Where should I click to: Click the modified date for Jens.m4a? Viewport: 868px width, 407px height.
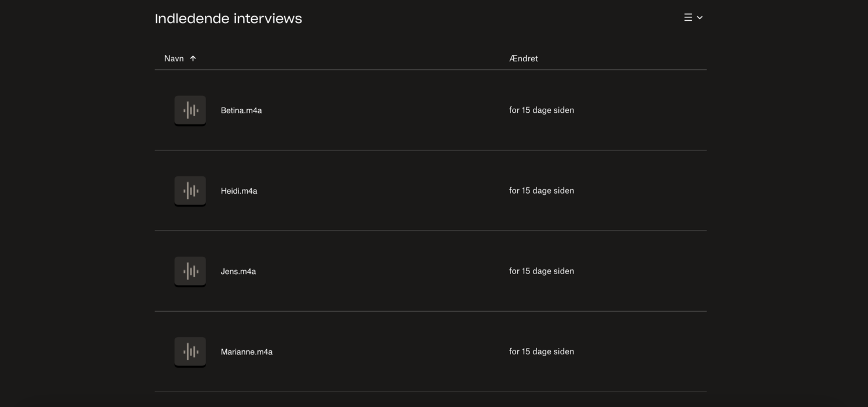click(x=541, y=271)
